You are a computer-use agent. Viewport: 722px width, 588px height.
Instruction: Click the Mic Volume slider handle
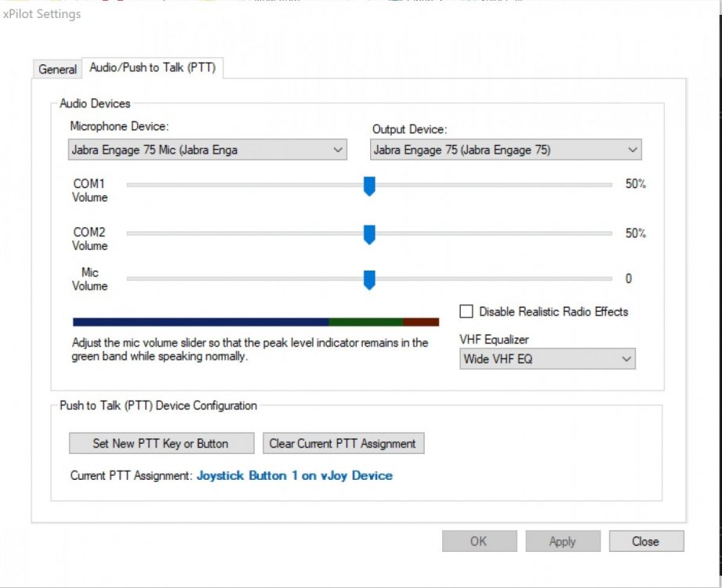369,279
